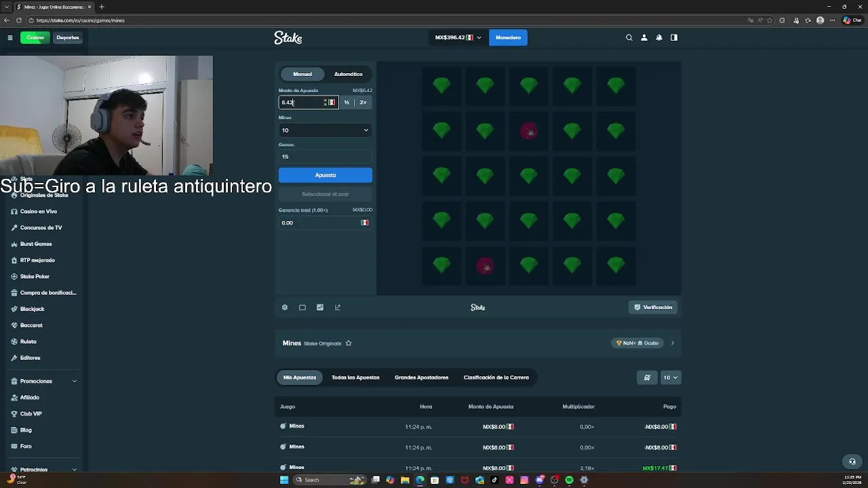Image resolution: width=868 pixels, height=488 pixels.
Task: Click the top-left green gem tile
Action: tap(441, 85)
